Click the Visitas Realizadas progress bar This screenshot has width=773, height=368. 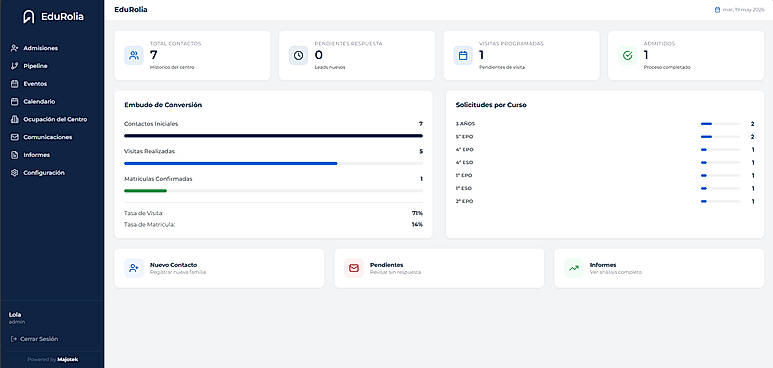[274, 163]
